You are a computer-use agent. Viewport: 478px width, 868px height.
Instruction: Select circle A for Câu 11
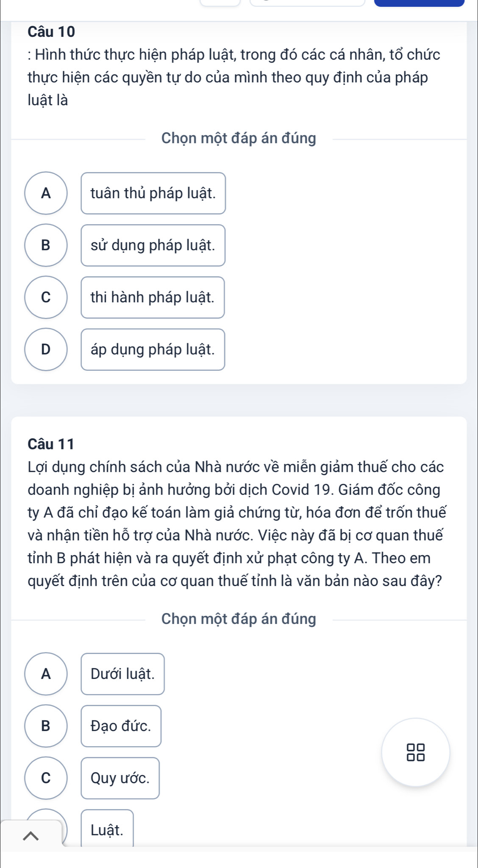click(x=46, y=674)
